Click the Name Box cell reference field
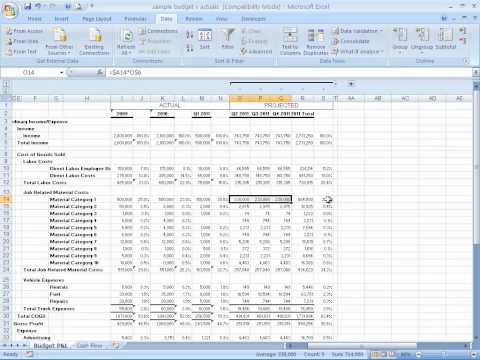The width and height of the screenshot is (480, 360). coord(29,73)
